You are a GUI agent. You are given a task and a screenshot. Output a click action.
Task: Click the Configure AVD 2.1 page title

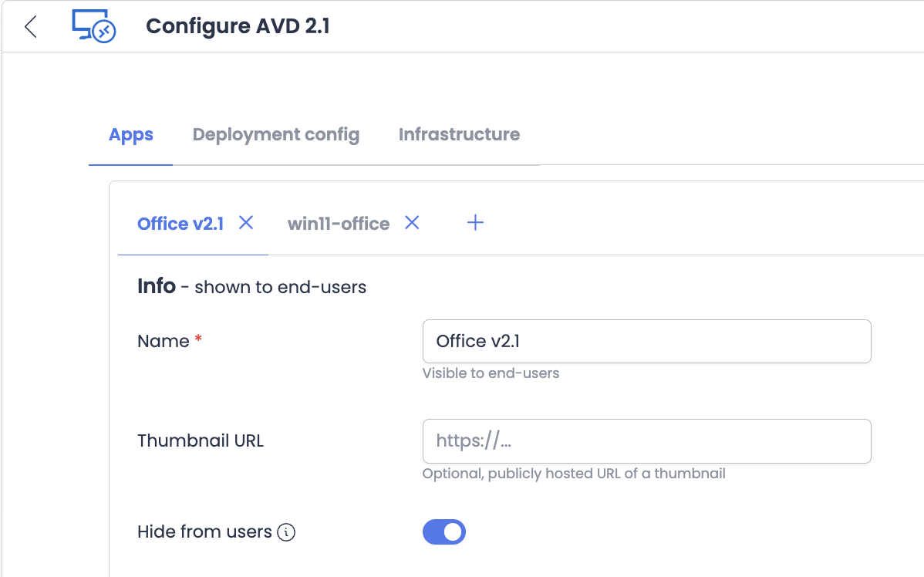tap(238, 26)
